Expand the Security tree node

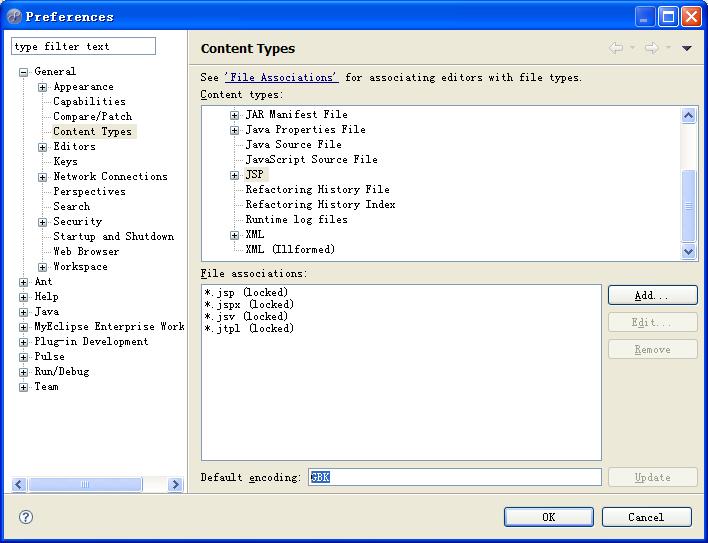point(42,222)
